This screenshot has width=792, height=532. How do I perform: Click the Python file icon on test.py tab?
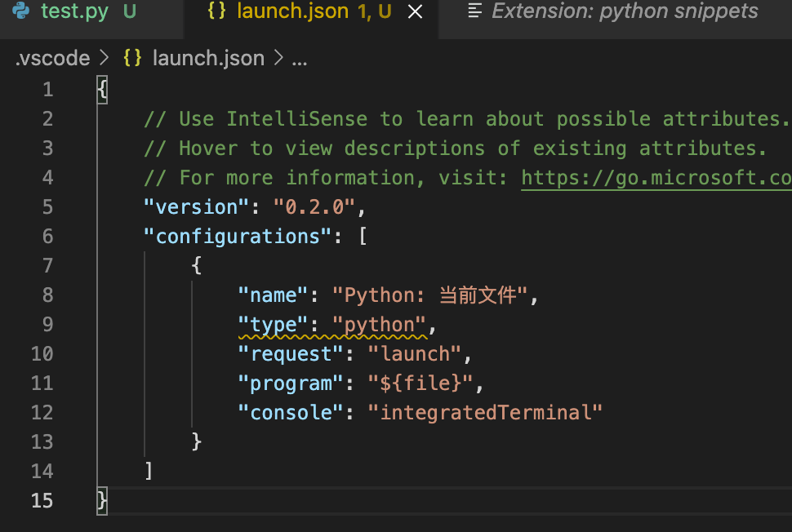tap(19, 11)
